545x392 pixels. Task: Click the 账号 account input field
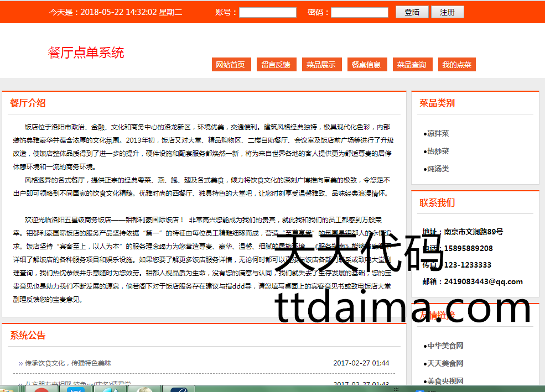[267, 12]
